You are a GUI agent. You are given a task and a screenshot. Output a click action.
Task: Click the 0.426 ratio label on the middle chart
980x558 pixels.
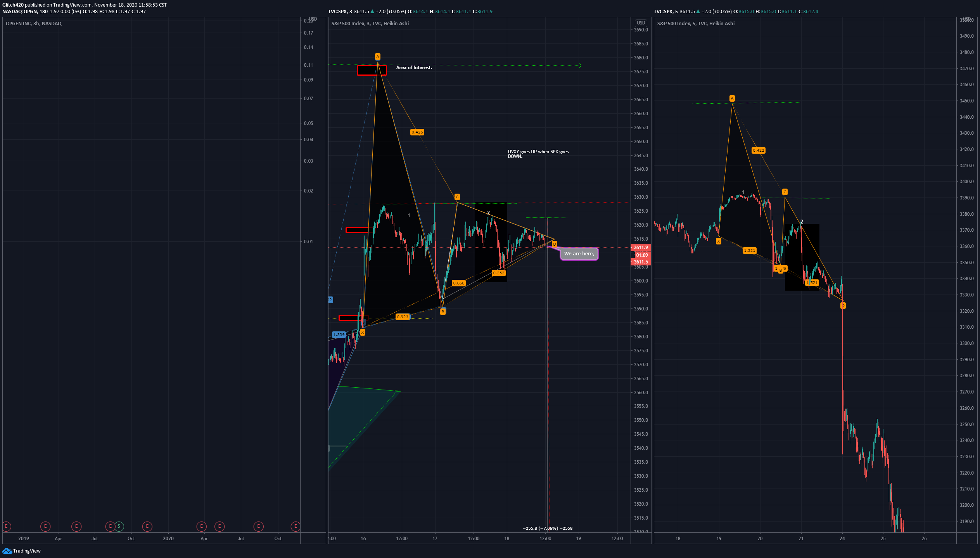click(417, 132)
